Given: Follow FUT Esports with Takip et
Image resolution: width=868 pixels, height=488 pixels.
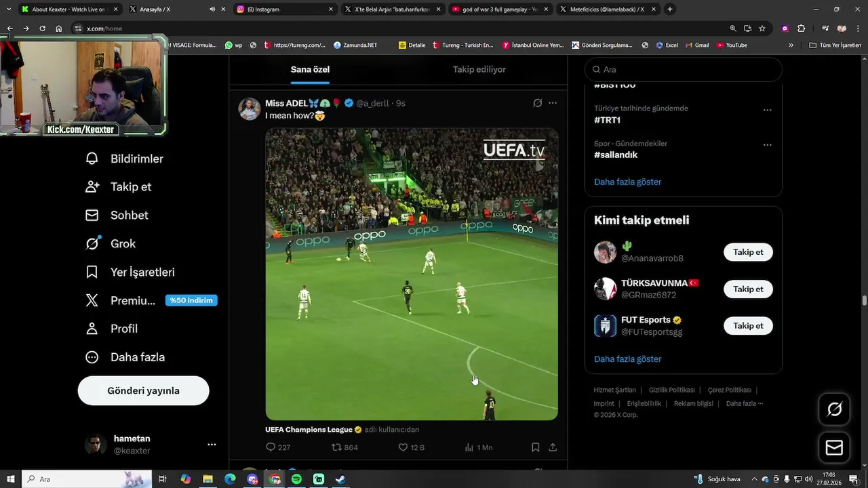Looking at the screenshot, I should (x=748, y=325).
